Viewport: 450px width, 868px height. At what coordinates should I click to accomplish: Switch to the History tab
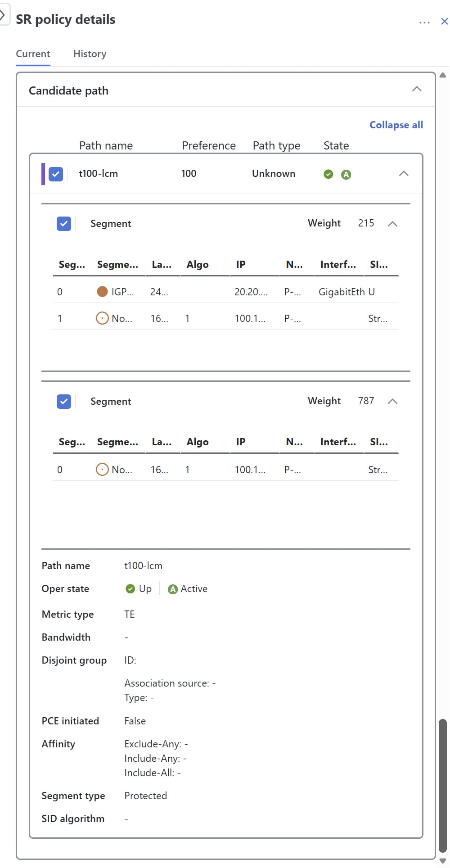click(x=89, y=54)
